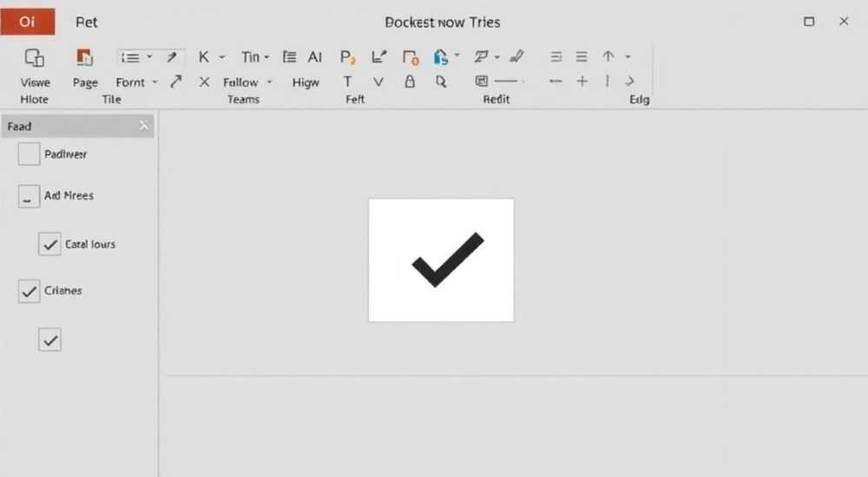Click the Higw button
The image size is (868, 477).
tap(306, 82)
